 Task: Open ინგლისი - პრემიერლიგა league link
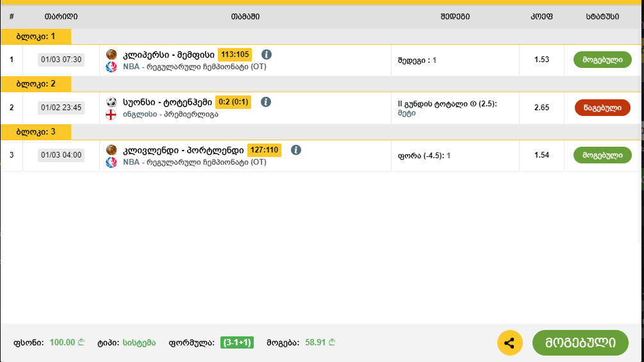(170, 114)
